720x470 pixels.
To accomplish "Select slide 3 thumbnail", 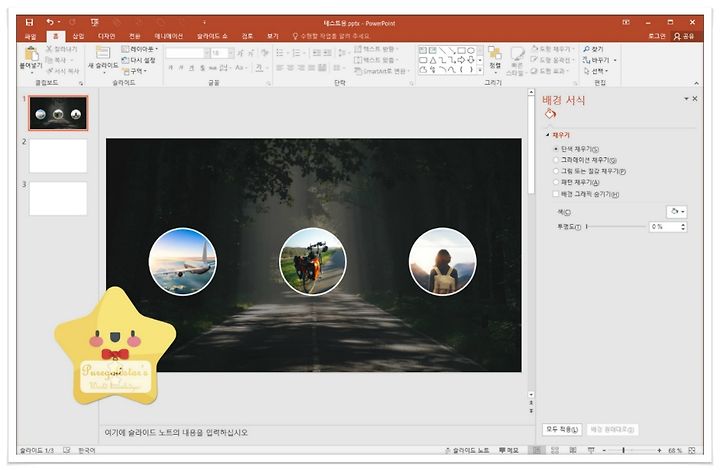I will [x=58, y=198].
